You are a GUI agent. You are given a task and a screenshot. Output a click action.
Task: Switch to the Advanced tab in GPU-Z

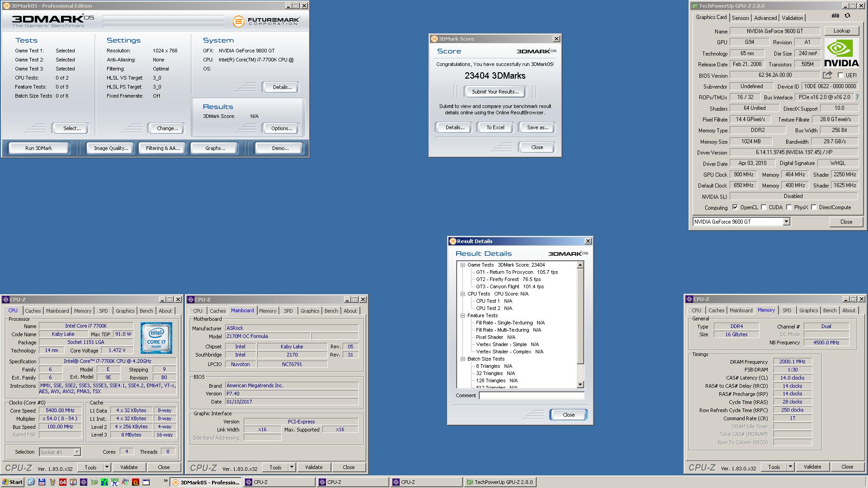pos(765,18)
